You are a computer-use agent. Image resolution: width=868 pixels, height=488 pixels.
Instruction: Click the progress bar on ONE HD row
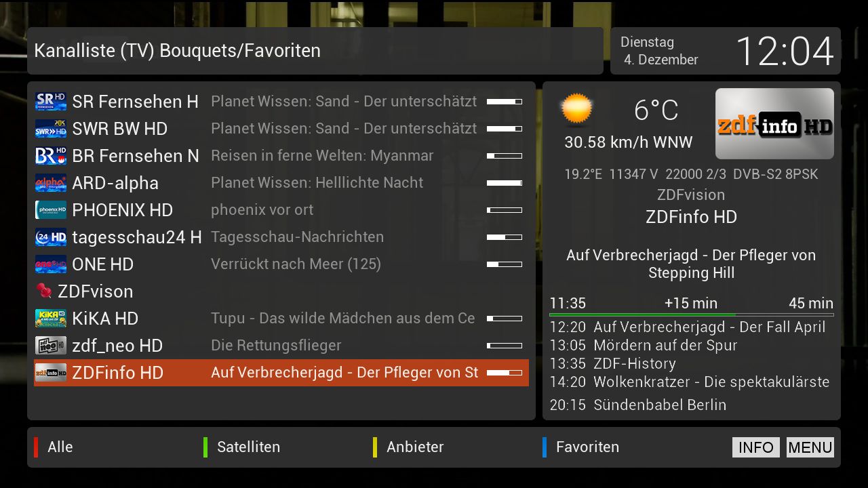tap(505, 264)
